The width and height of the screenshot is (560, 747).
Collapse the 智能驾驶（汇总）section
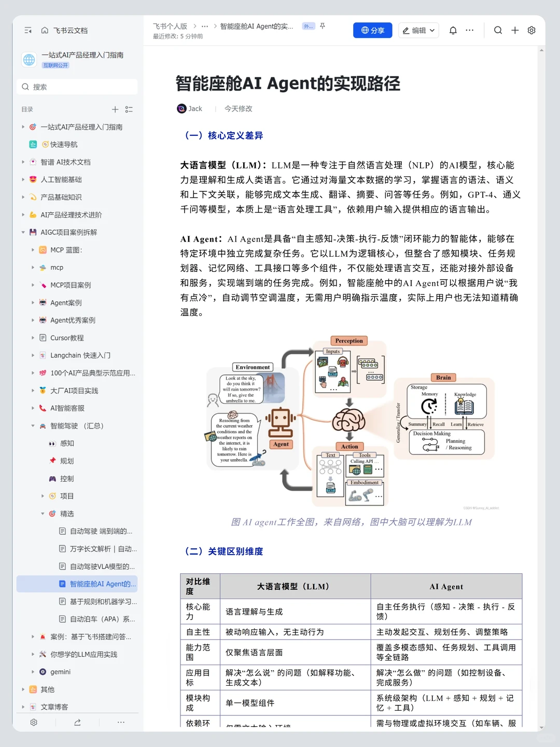pos(33,426)
